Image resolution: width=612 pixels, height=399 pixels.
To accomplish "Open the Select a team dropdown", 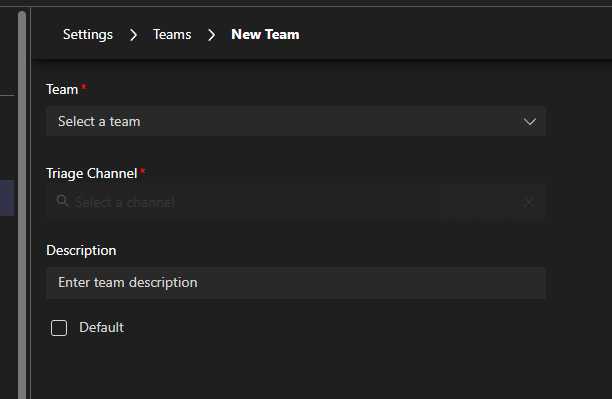I will 296,121.
